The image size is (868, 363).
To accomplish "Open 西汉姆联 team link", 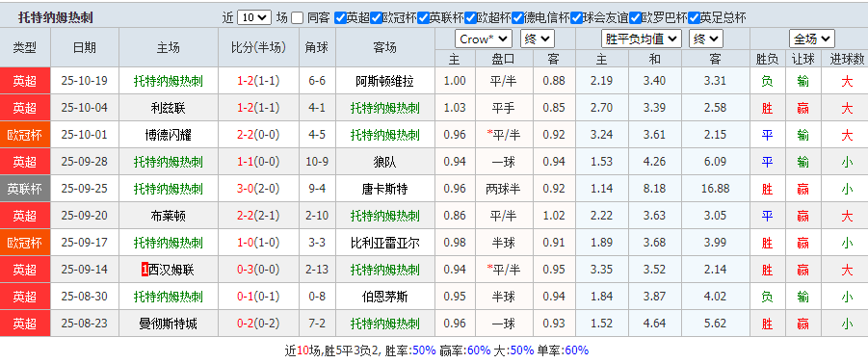I will point(171,270).
